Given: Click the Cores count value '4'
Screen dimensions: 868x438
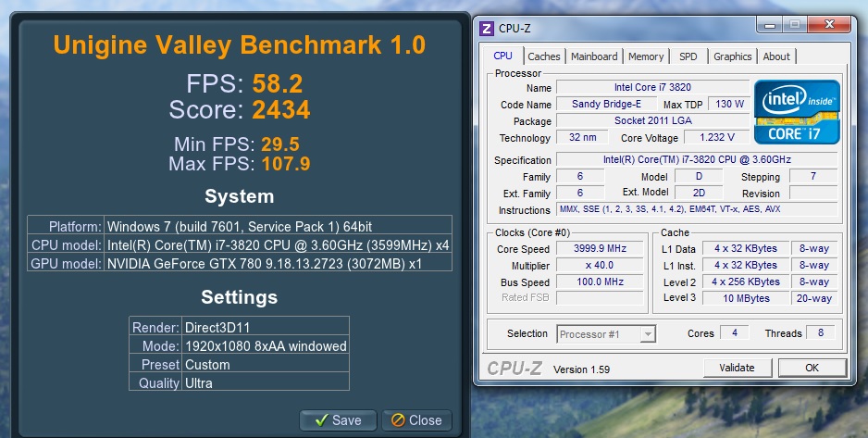Looking at the screenshot, I should pos(735,332).
